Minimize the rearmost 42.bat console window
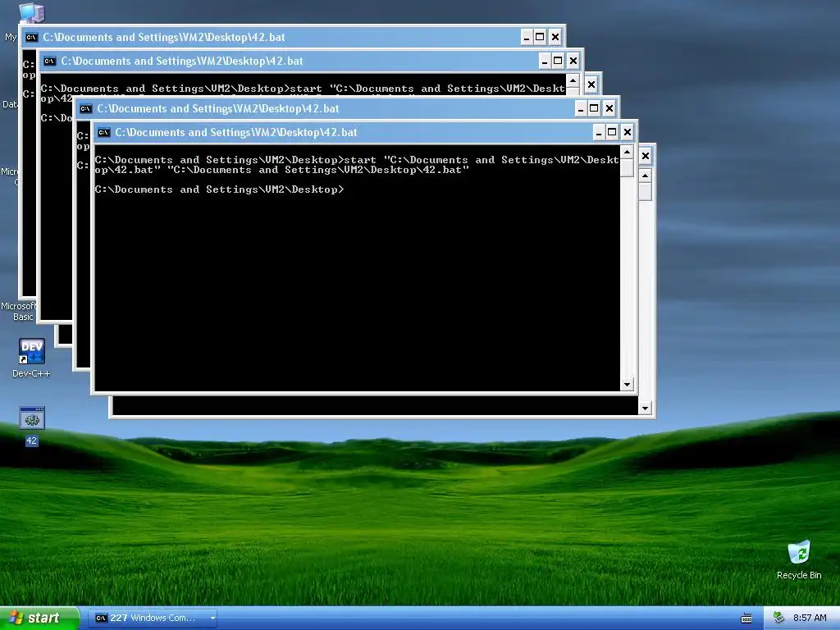 pyautogui.click(x=527, y=37)
